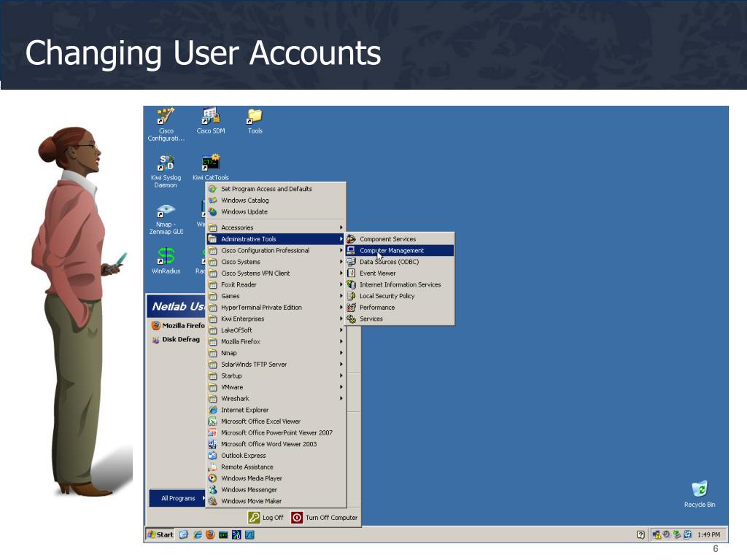Expand the Mozilla Firefox folder in All Programs

point(276,341)
